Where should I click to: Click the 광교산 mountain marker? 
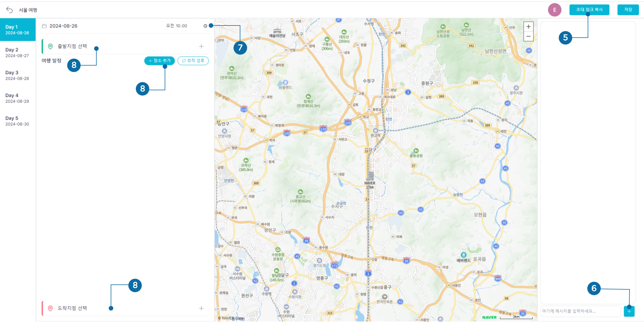(301, 192)
